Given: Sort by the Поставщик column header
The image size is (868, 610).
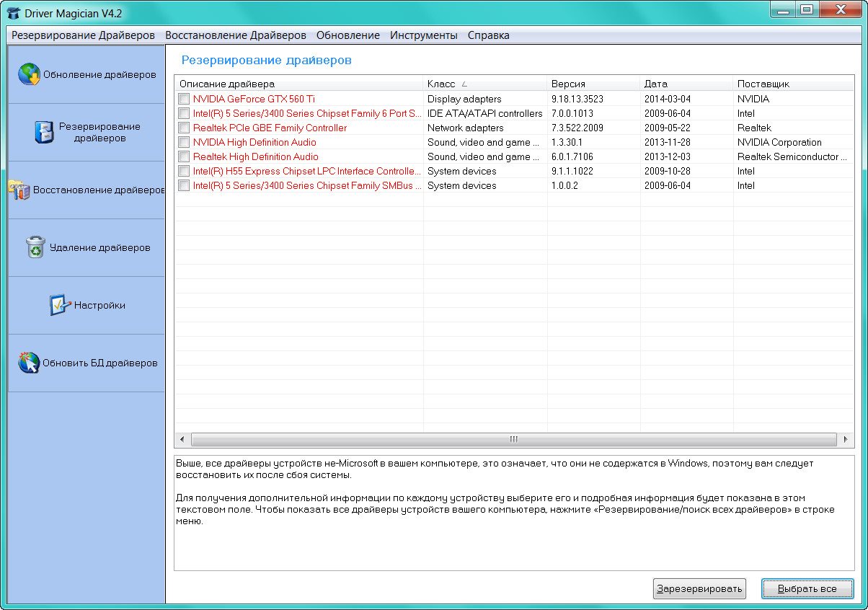Looking at the screenshot, I should (794, 84).
